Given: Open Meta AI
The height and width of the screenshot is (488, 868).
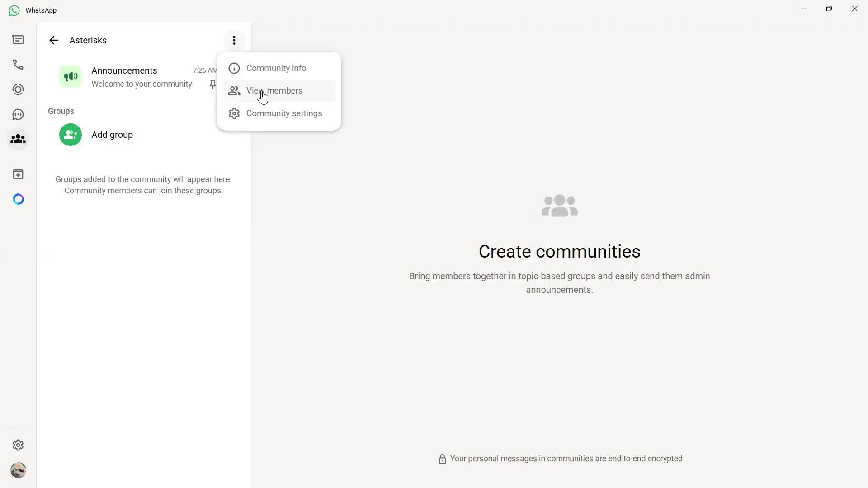Looking at the screenshot, I should [x=18, y=199].
